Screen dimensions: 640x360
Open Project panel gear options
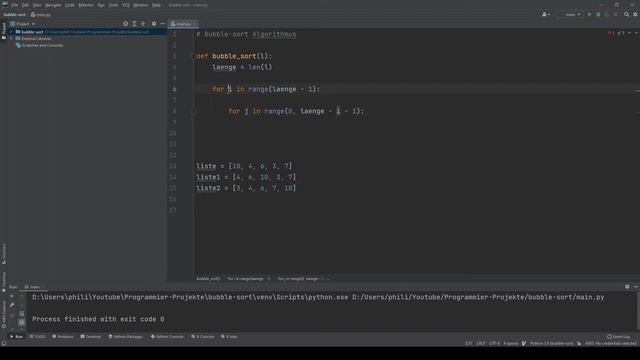pos(154,24)
